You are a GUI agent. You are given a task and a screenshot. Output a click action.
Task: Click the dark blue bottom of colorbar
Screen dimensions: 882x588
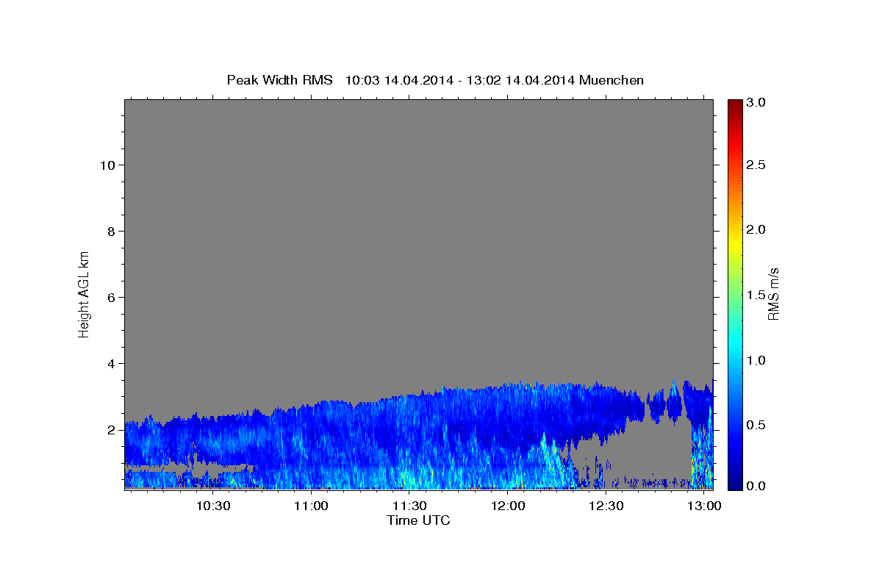[734, 484]
